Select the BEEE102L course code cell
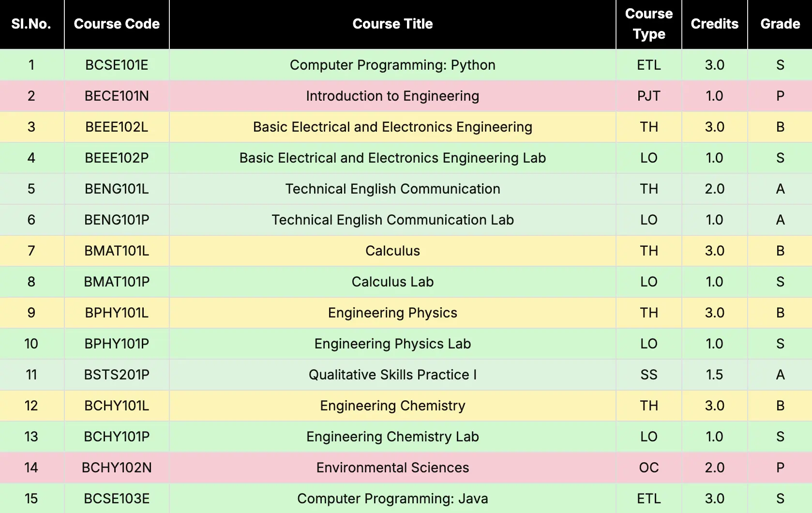Viewport: 812px width, 513px height. pyautogui.click(x=117, y=127)
